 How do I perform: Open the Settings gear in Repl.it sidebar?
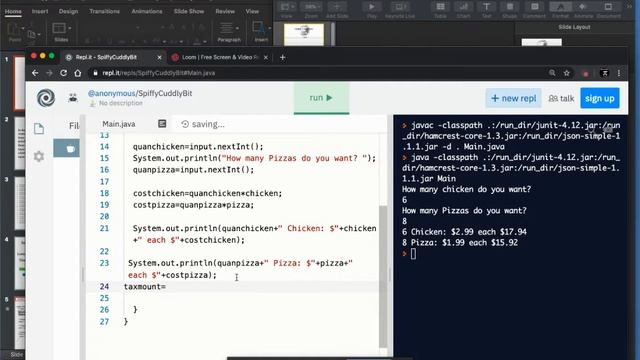(39, 156)
